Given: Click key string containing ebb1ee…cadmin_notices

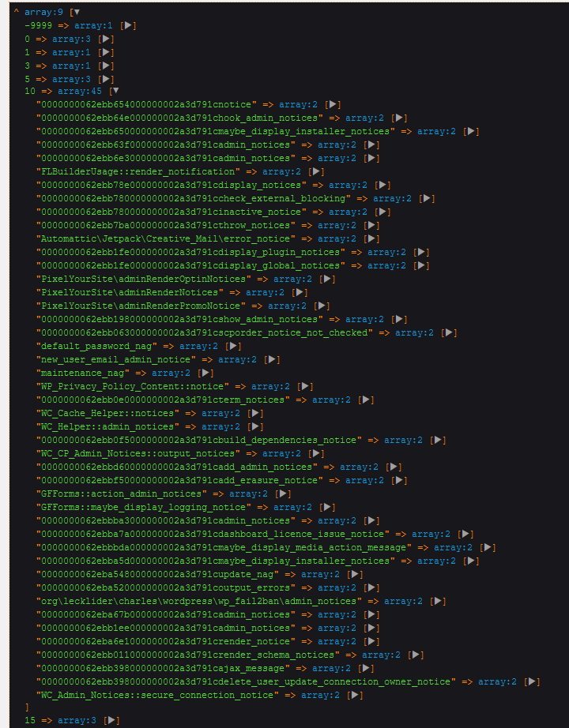Looking at the screenshot, I should click(x=167, y=629).
